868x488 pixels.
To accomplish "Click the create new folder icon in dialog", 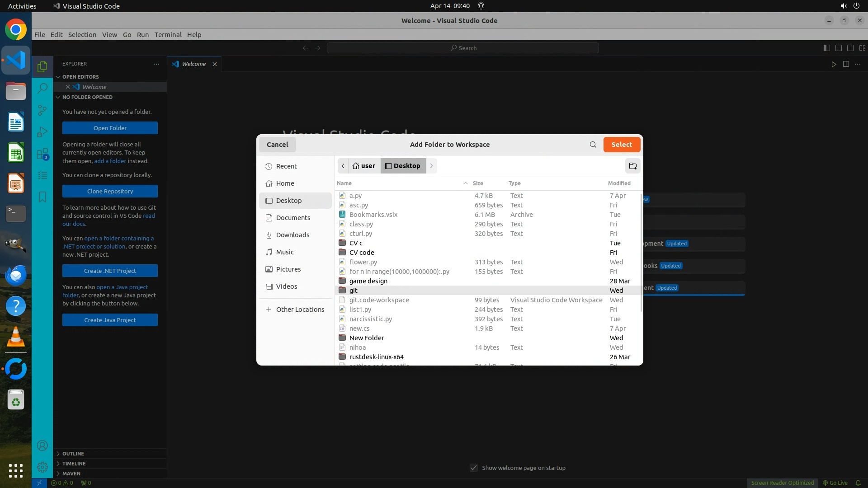I will coord(632,166).
